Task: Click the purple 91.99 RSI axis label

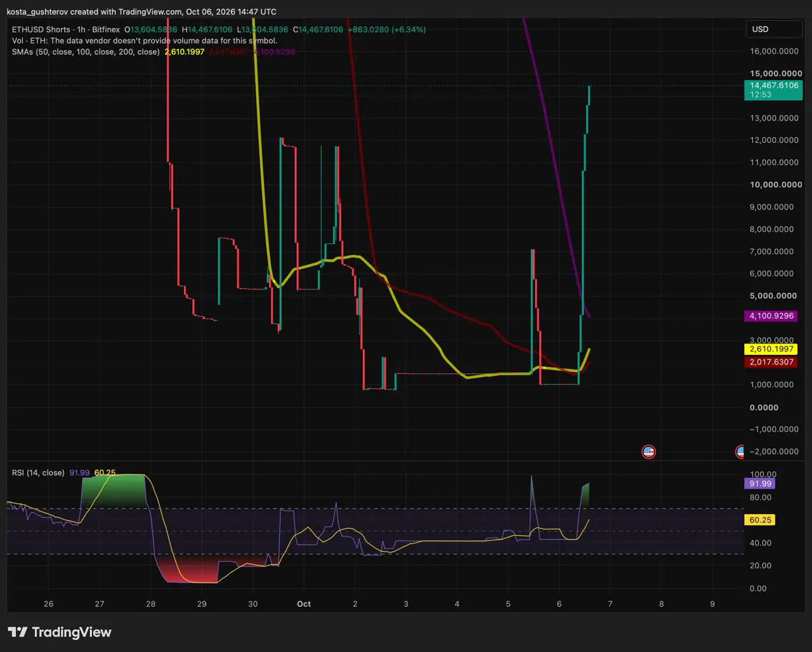Action: tap(761, 484)
